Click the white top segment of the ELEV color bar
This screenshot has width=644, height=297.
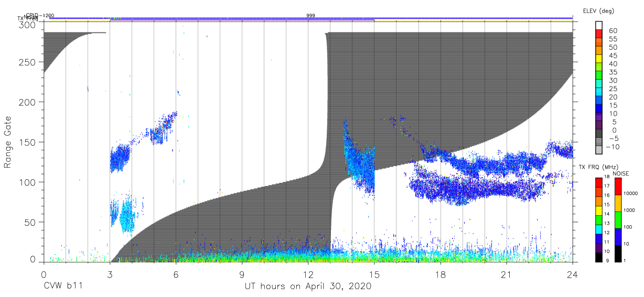click(599, 25)
